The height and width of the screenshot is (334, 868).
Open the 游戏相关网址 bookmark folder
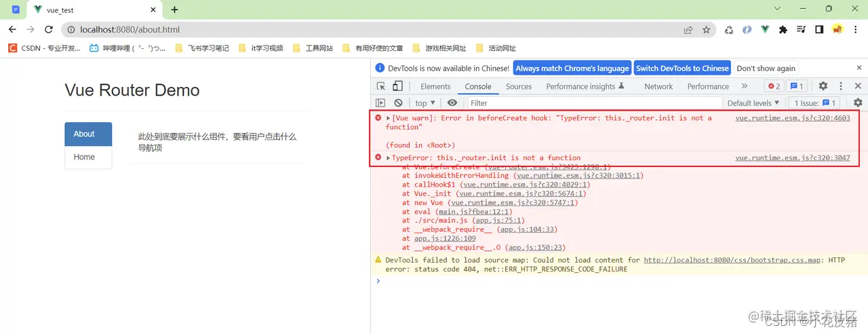(x=439, y=48)
